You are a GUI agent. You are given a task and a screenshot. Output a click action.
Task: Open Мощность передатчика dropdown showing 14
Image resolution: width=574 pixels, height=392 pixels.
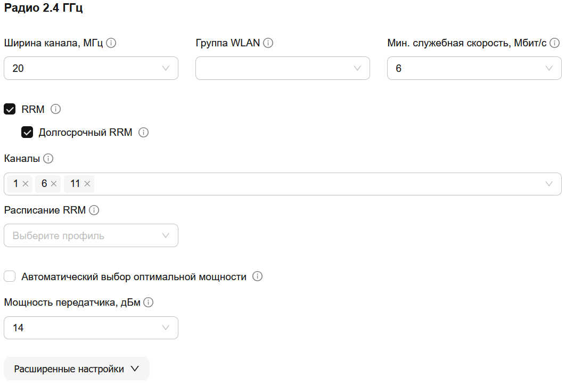pos(91,328)
